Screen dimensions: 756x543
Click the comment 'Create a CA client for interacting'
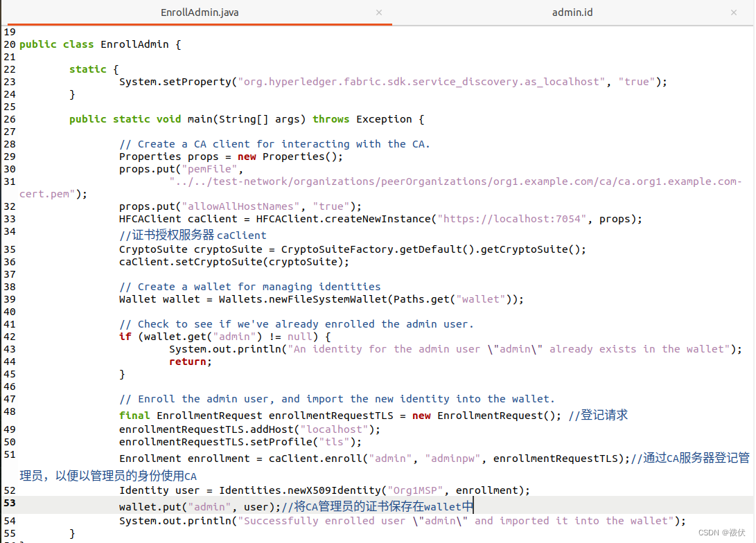[x=274, y=144]
